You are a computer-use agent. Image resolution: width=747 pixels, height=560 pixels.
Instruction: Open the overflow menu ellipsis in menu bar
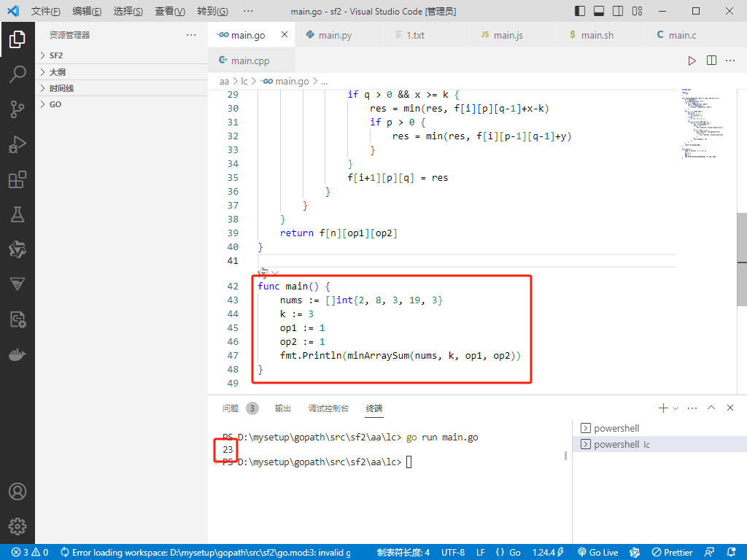click(x=248, y=11)
